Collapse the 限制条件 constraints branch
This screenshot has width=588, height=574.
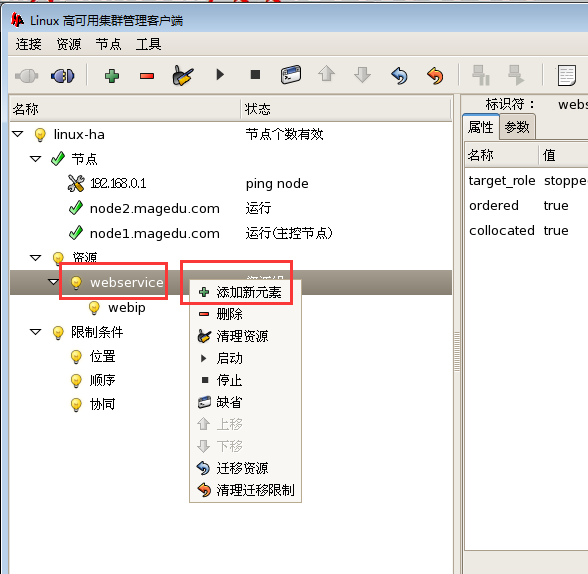36,332
